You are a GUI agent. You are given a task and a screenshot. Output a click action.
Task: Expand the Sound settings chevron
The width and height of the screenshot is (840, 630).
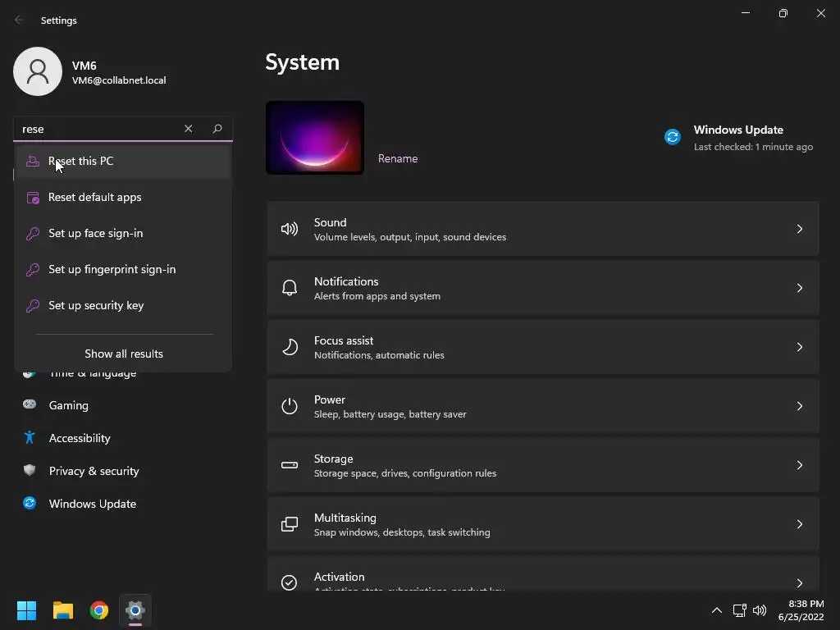coord(799,230)
